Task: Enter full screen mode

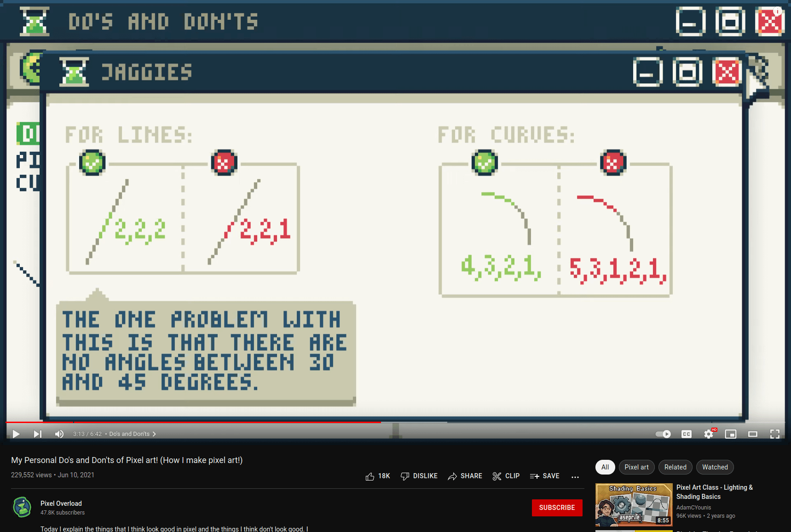Action: [775, 434]
